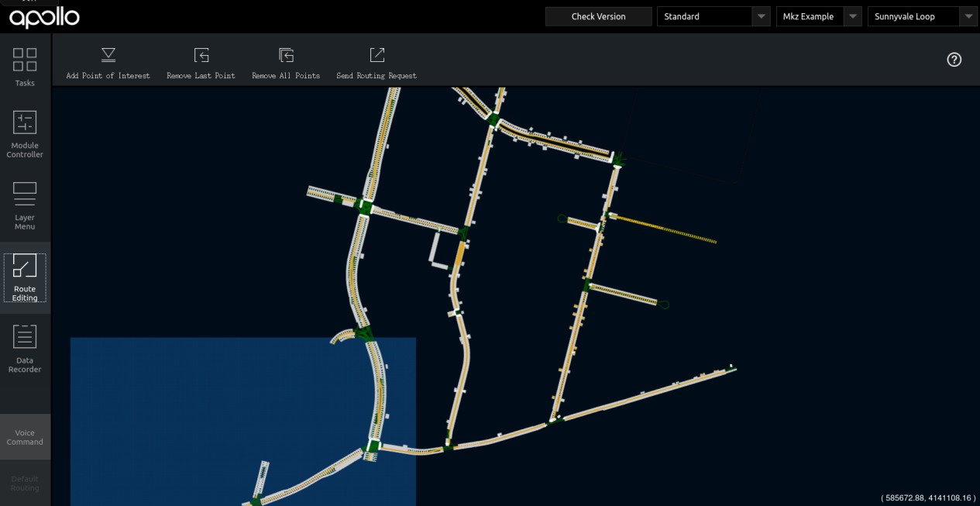Screen dimensions: 980x506
Task: Click the Check Version button
Action: point(598,16)
